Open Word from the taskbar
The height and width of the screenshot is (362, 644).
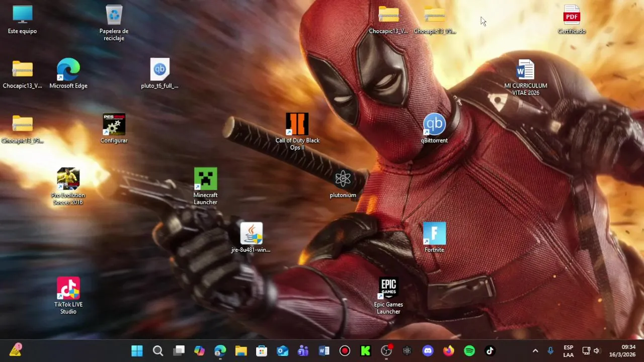pyautogui.click(x=324, y=351)
